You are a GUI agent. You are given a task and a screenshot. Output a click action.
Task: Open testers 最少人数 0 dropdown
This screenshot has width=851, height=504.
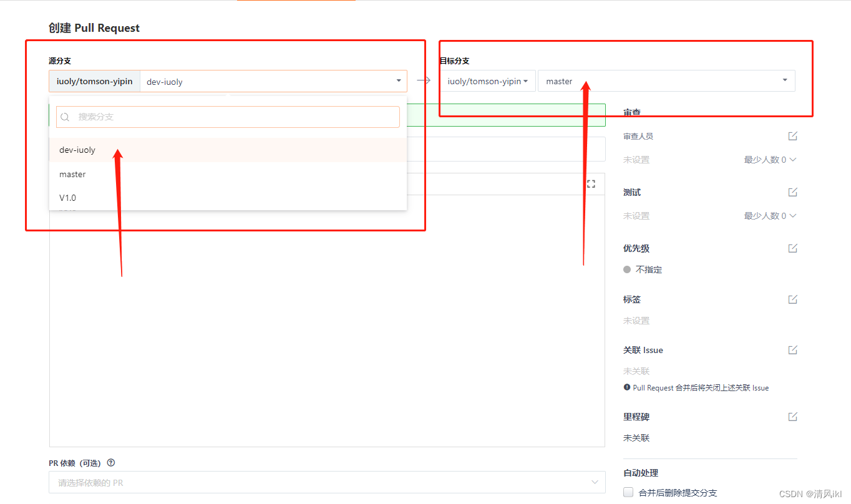pos(770,216)
